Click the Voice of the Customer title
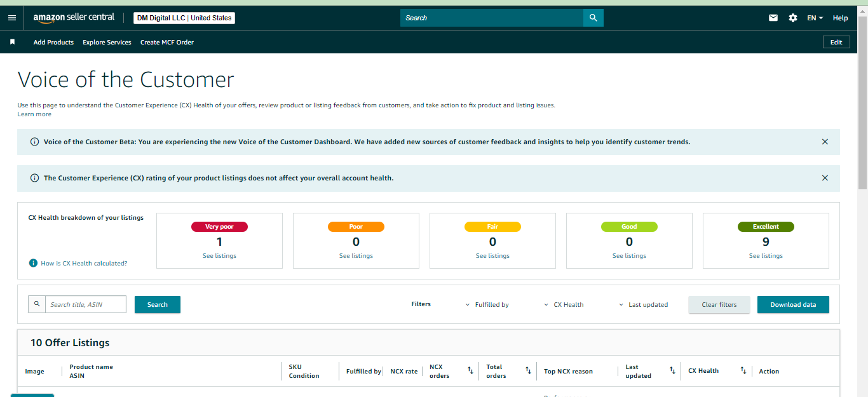Viewport: 868px width, 397px height. tap(126, 80)
